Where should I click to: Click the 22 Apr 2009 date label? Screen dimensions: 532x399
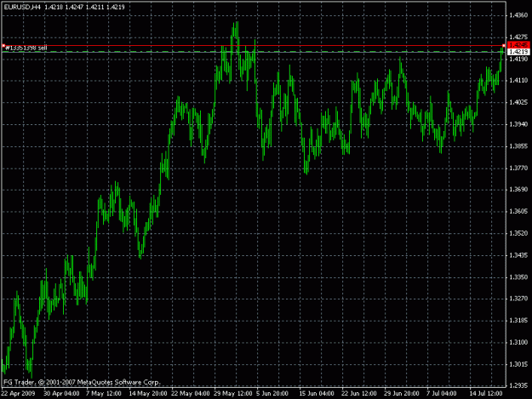(x=19, y=394)
